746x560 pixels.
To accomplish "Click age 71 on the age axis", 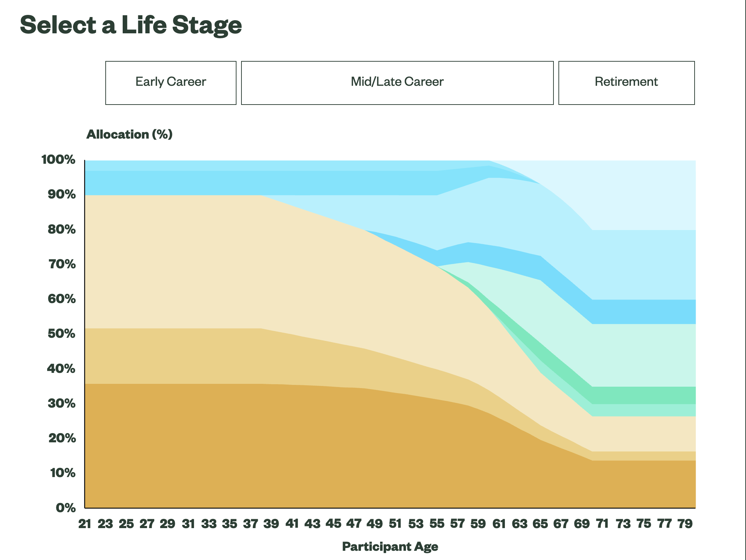I will coord(602,523).
